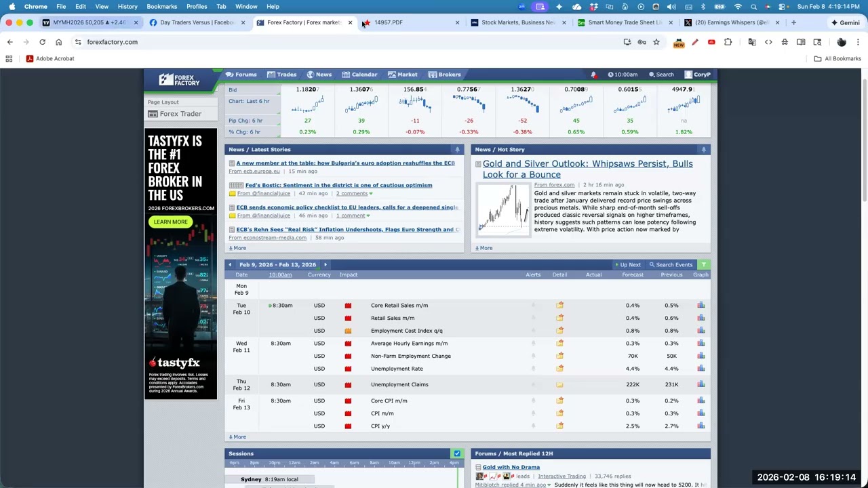Open graph for Core CPI m/m
The image size is (868, 488).
pyautogui.click(x=701, y=401)
